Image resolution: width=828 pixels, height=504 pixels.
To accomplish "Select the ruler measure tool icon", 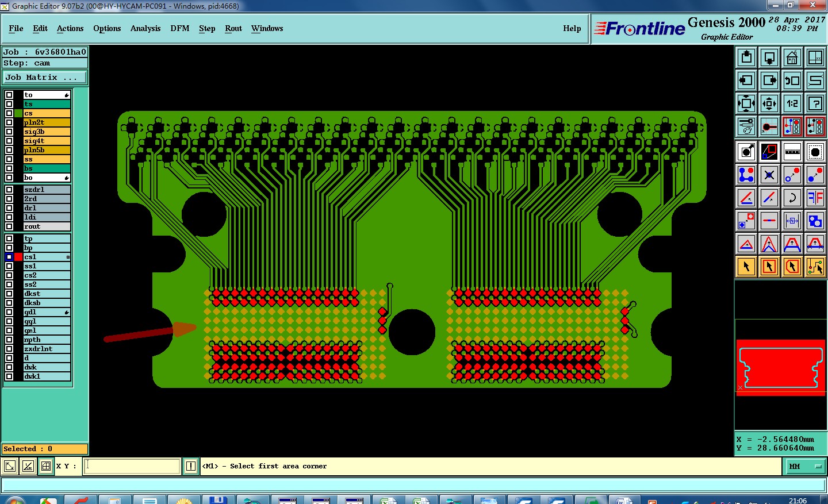I will click(792, 152).
